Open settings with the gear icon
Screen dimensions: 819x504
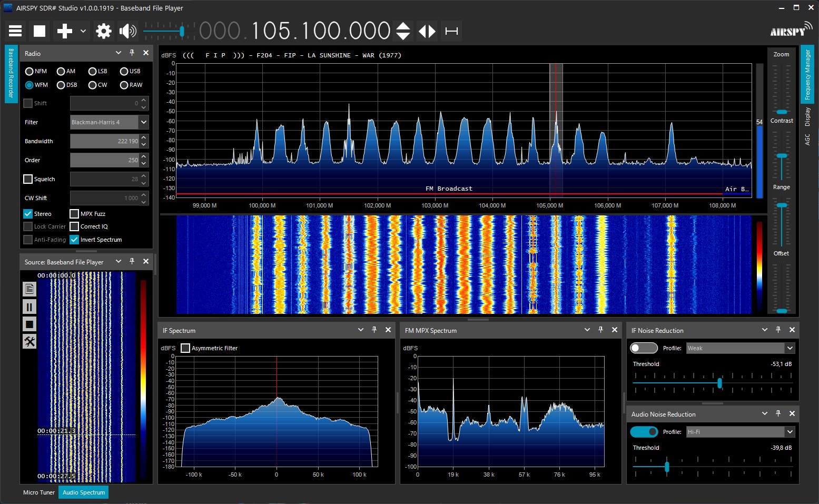click(x=104, y=31)
